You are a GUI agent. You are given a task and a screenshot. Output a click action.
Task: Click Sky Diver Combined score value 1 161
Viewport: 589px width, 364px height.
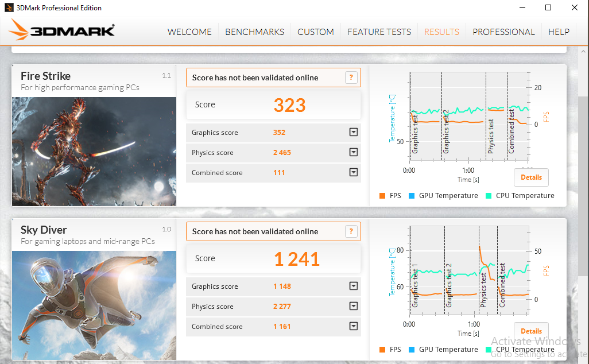point(282,327)
